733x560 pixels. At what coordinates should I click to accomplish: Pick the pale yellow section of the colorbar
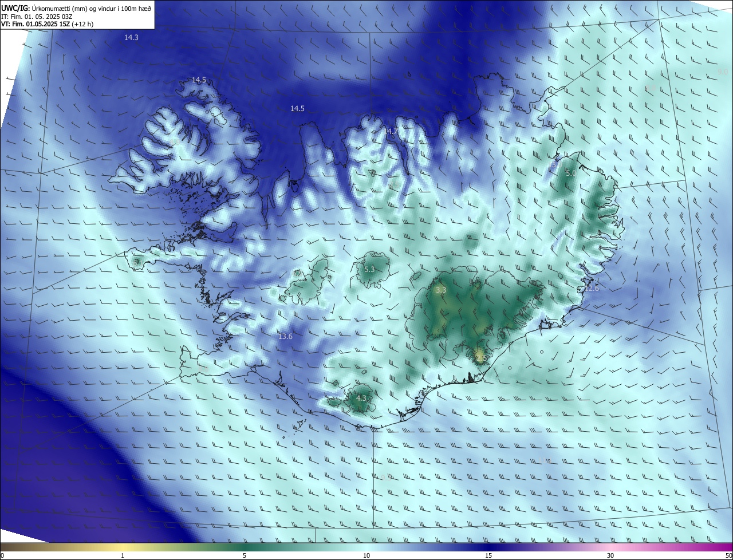pyautogui.click(x=123, y=547)
